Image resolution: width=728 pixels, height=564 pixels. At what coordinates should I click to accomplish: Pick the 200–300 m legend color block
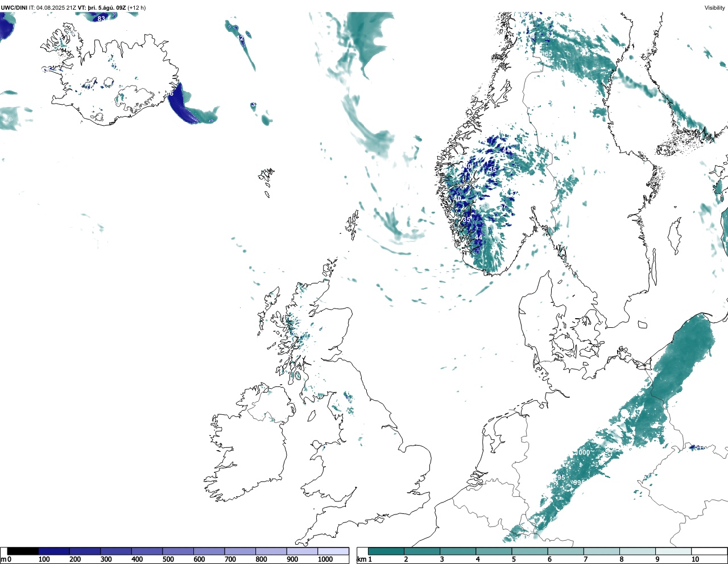(85, 551)
